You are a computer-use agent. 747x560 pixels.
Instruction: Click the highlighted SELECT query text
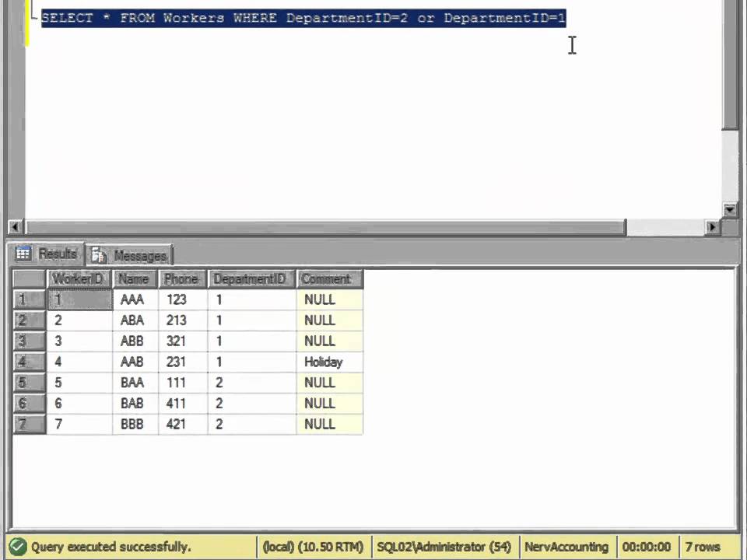(303, 18)
